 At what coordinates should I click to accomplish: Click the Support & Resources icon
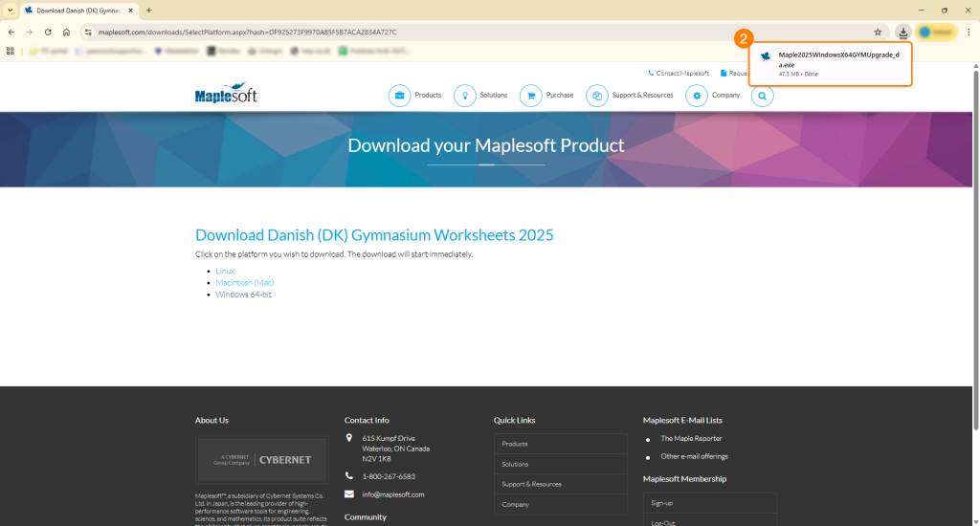pos(596,96)
